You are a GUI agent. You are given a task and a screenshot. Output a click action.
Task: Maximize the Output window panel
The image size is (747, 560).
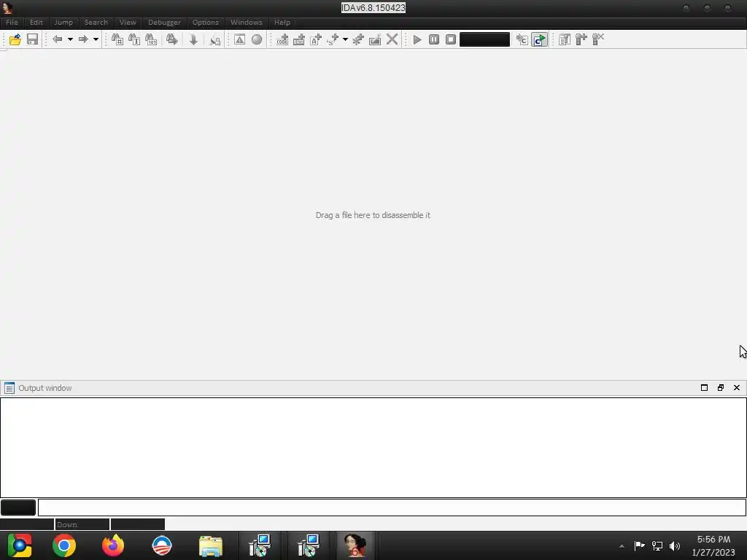pyautogui.click(x=704, y=388)
